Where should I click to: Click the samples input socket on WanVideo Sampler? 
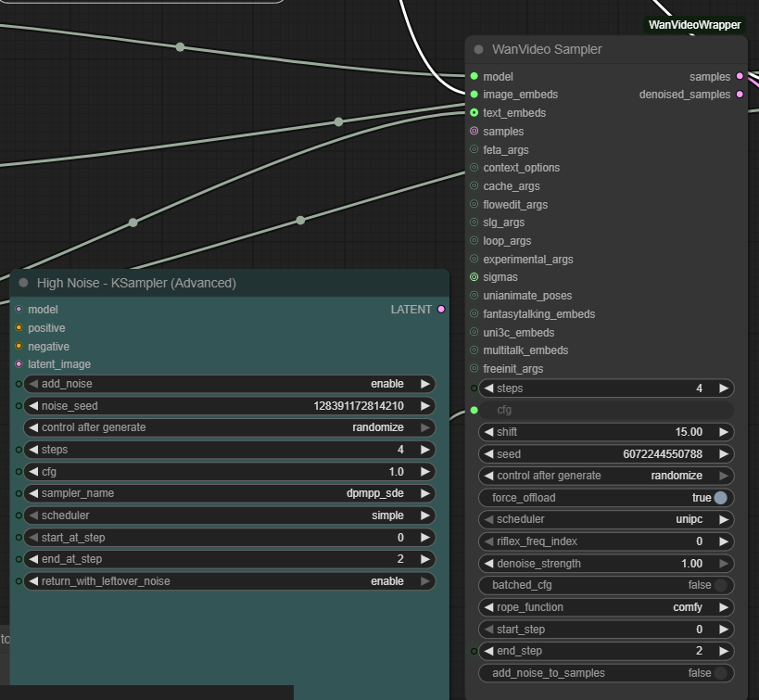(474, 131)
